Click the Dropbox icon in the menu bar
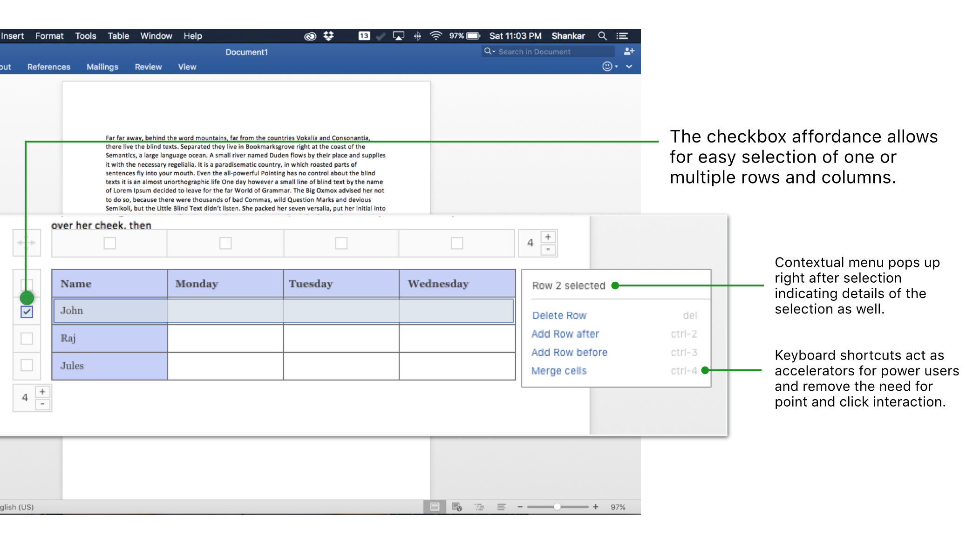The height and width of the screenshot is (544, 980). click(327, 35)
